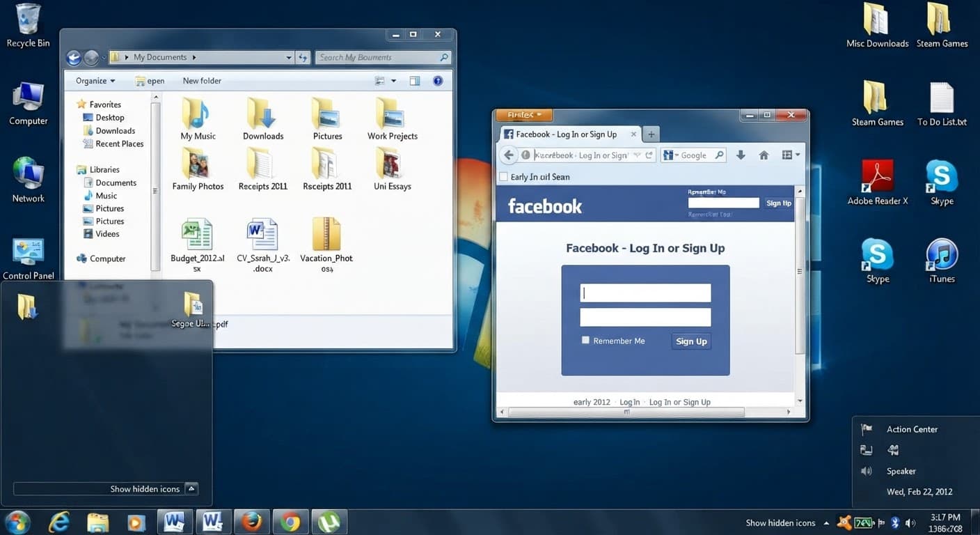Viewport: 980px width, 535px height.
Task: Expand hidden icons arrow in the taskbar tray
Action: [826, 523]
